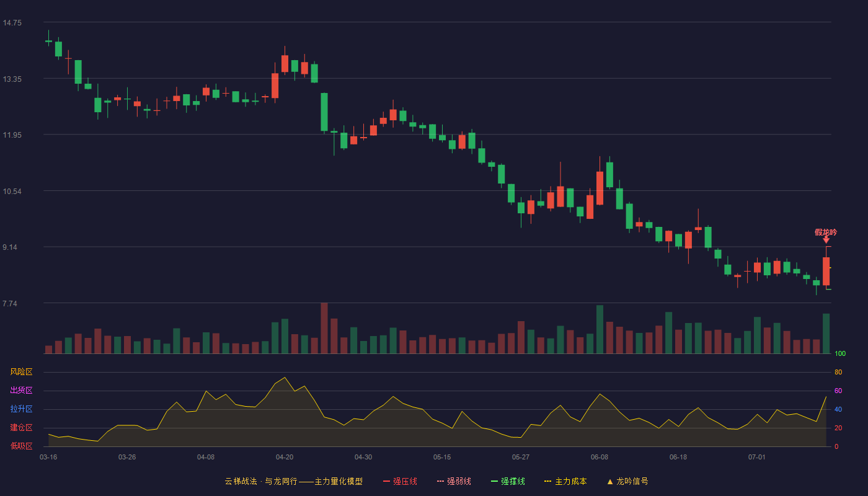
Task: Click the 11.95 price axis label
Action: click(12, 135)
